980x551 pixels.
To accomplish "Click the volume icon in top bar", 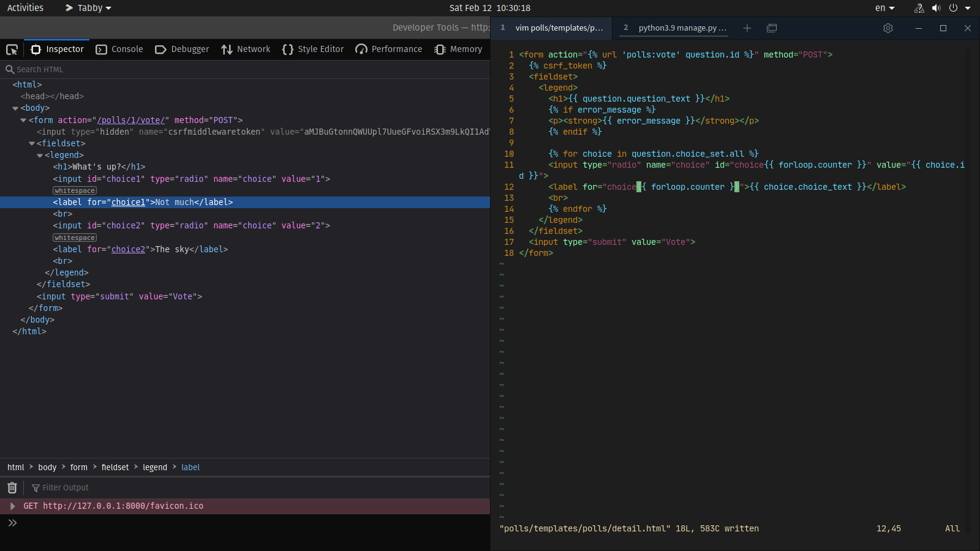I will click(936, 8).
